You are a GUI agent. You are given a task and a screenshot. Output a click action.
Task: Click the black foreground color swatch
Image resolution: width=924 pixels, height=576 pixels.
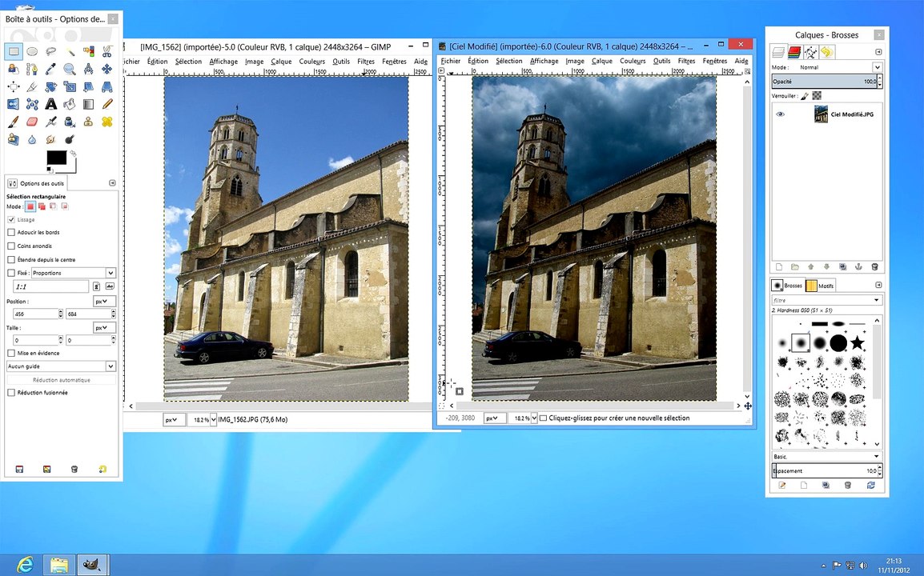click(x=57, y=158)
